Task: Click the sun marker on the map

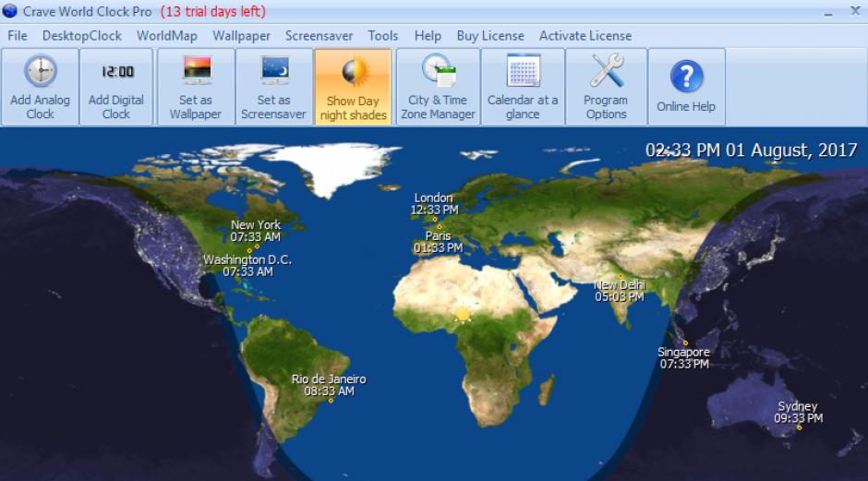Action: [x=463, y=315]
